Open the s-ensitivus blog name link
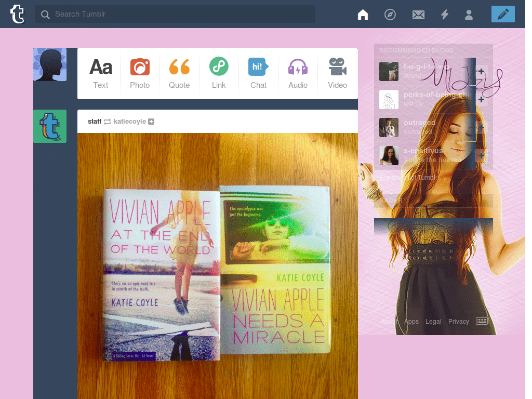Viewport: 532px width, 399px height. pyautogui.click(x=423, y=151)
